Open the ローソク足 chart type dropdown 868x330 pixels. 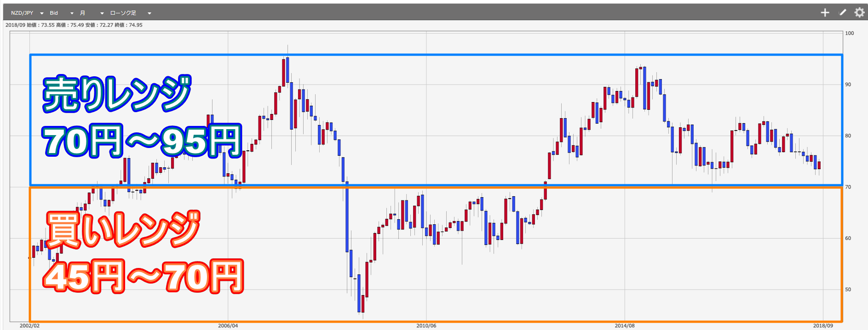click(x=130, y=13)
